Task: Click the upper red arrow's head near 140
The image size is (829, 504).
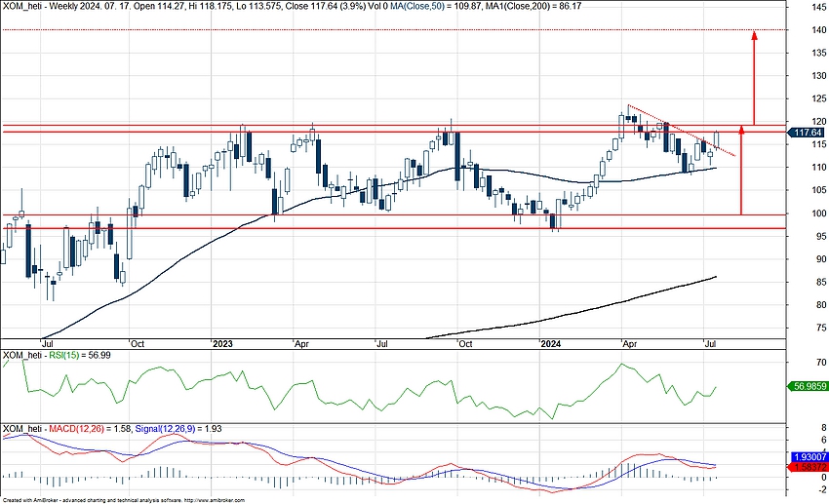Action: point(754,36)
